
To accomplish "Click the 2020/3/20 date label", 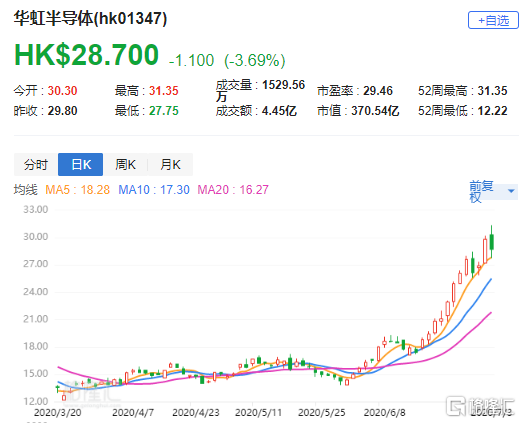I will click(58, 413).
